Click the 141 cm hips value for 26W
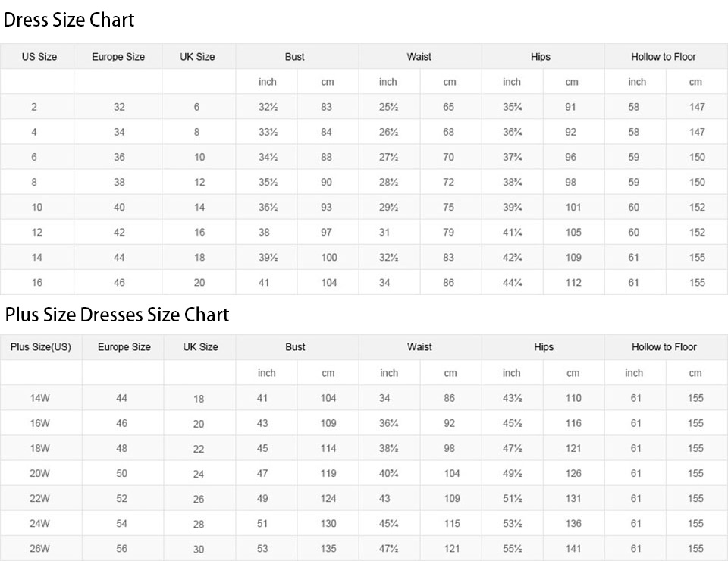 (573, 548)
